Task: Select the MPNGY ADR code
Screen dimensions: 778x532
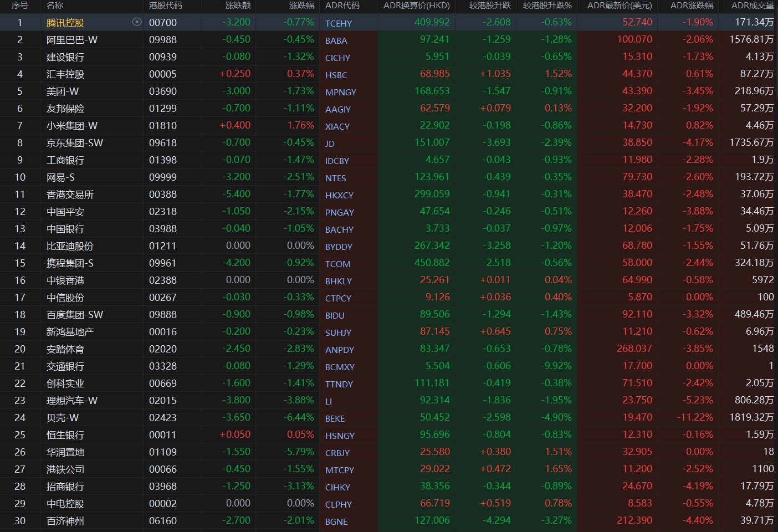Action: (341, 92)
